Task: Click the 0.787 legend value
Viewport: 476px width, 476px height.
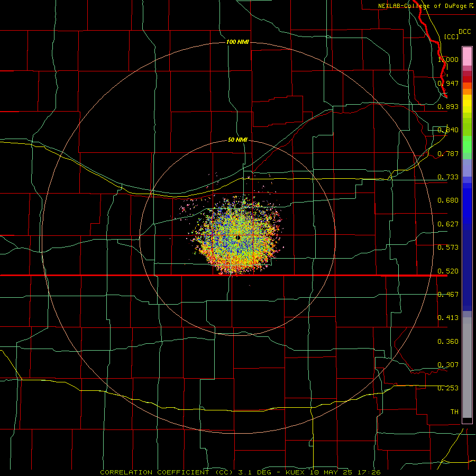Action: point(448,153)
